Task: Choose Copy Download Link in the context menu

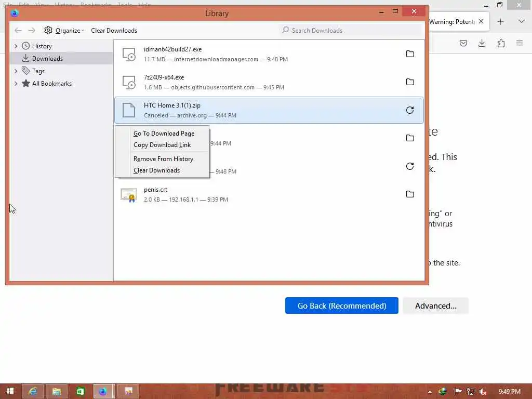Action: pyautogui.click(x=162, y=145)
